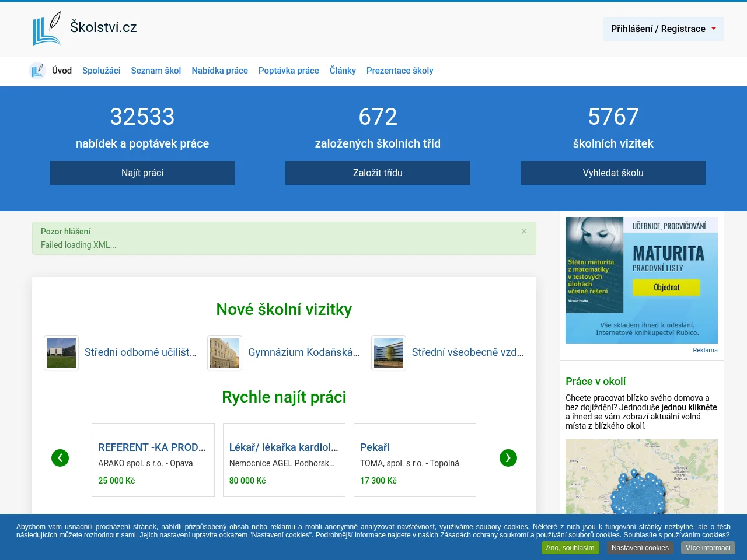
Task: Open the Seznam škol menu item
Action: 156,71
